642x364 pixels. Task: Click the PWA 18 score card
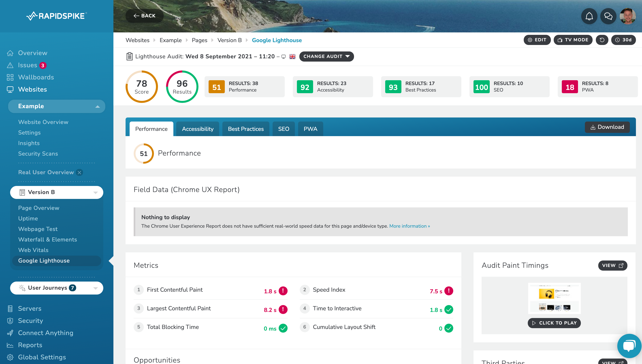click(598, 87)
